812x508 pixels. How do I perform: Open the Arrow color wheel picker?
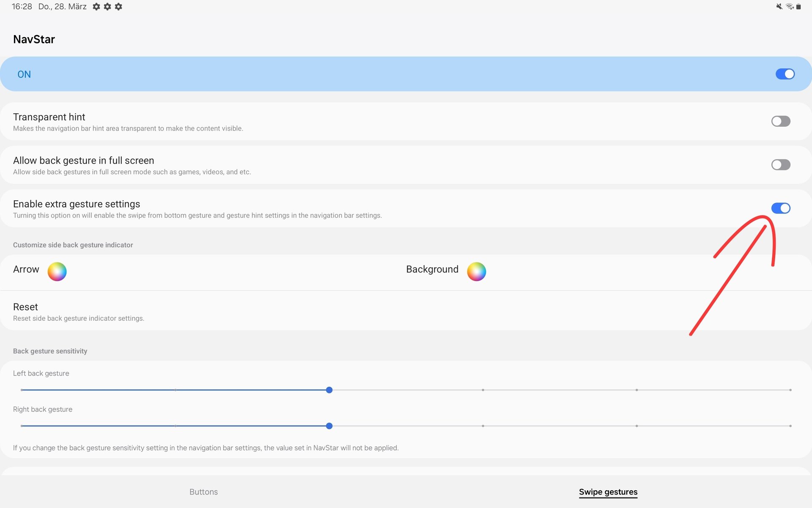point(57,271)
